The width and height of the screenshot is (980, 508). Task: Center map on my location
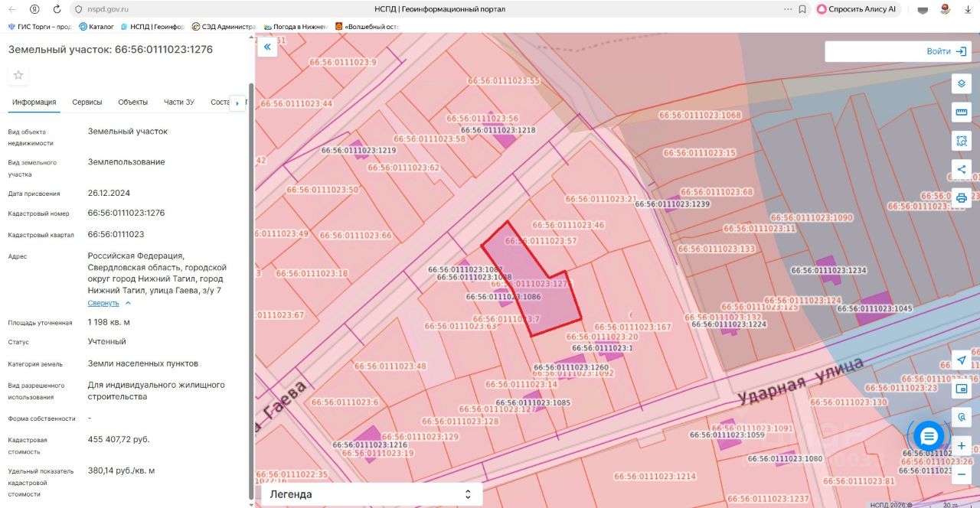point(962,360)
